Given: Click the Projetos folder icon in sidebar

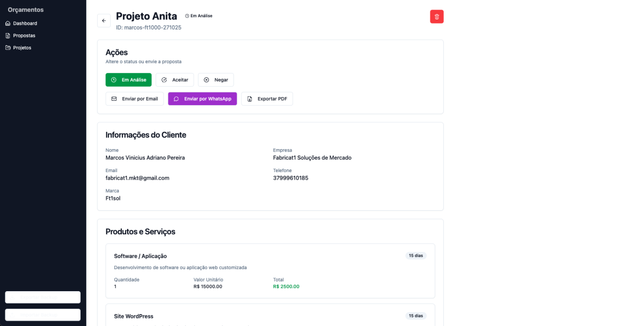Looking at the screenshot, I should (8, 48).
